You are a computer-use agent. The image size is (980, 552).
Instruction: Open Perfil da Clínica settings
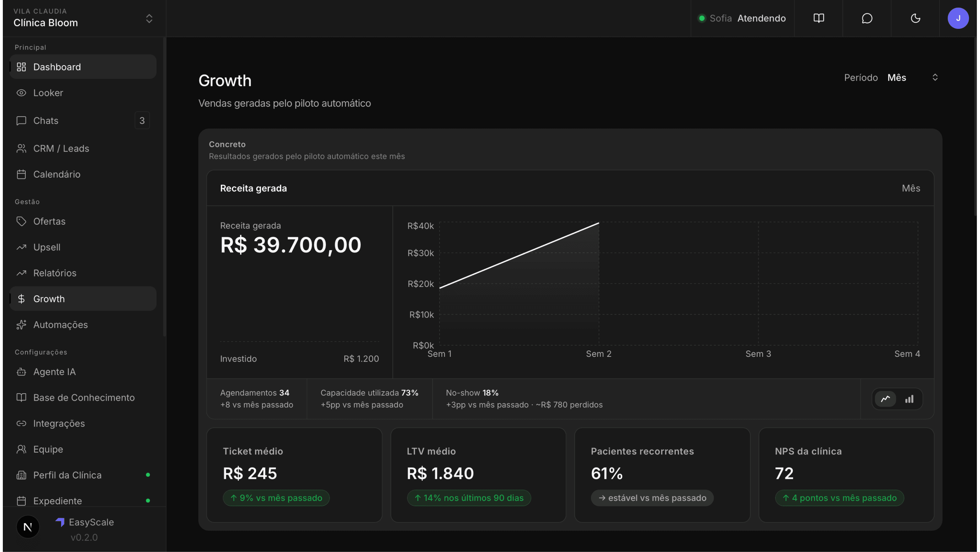[83, 475]
